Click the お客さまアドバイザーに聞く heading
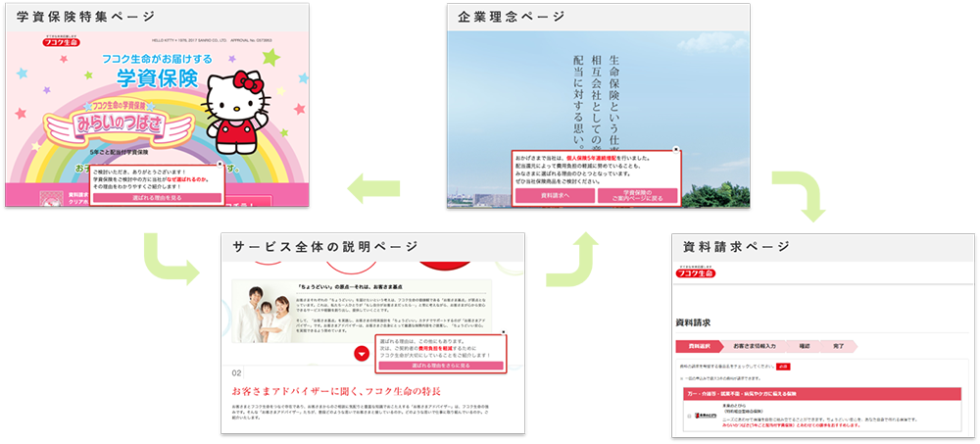This screenshot has height=444, width=980. pyautogui.click(x=336, y=391)
